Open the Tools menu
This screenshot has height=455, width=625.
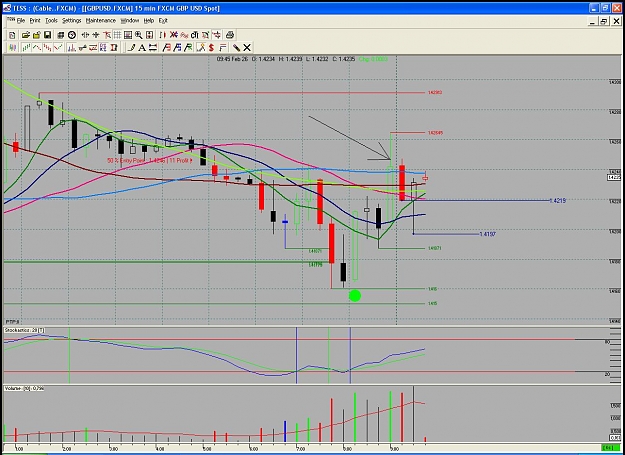pos(51,20)
